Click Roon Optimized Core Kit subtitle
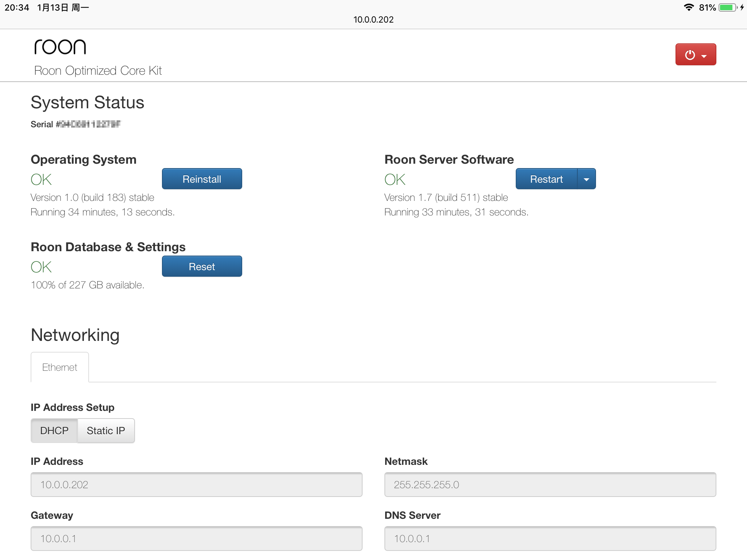Screen dimensions: 747x560 (98, 71)
